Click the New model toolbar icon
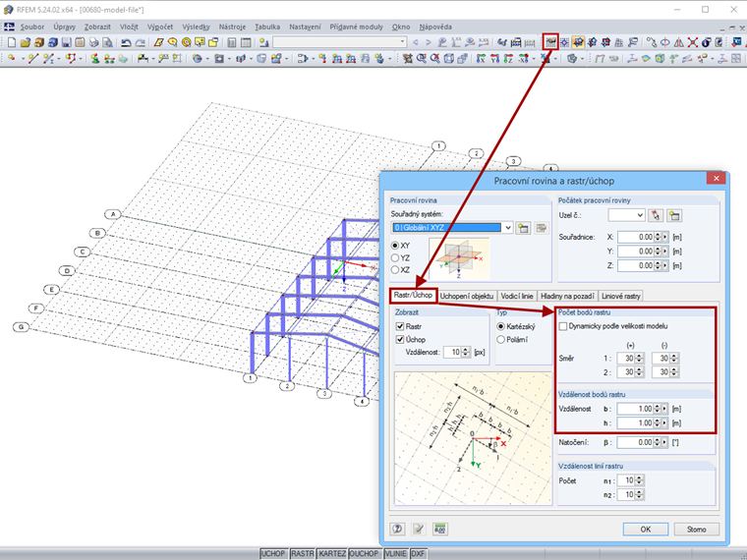This screenshot has height=560, width=747. (x=12, y=42)
